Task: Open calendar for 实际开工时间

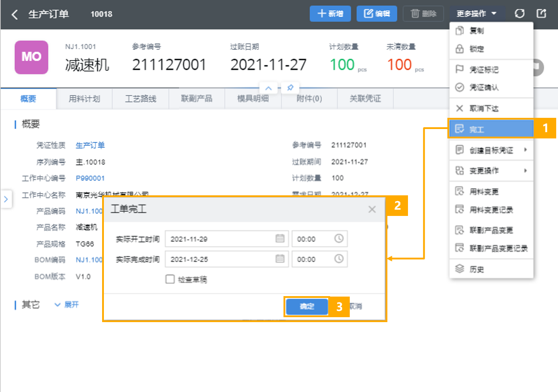Action: click(280, 239)
